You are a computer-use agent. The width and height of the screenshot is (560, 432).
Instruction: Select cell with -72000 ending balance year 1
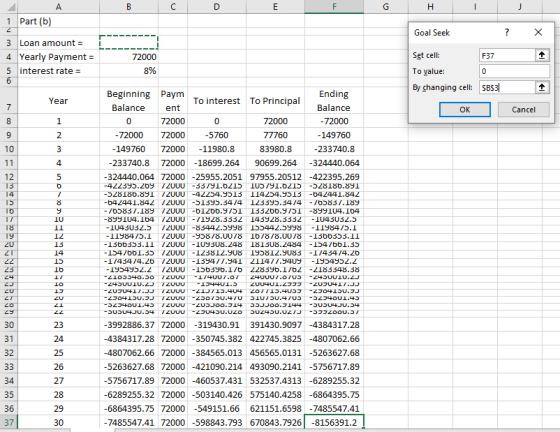pyautogui.click(x=334, y=121)
